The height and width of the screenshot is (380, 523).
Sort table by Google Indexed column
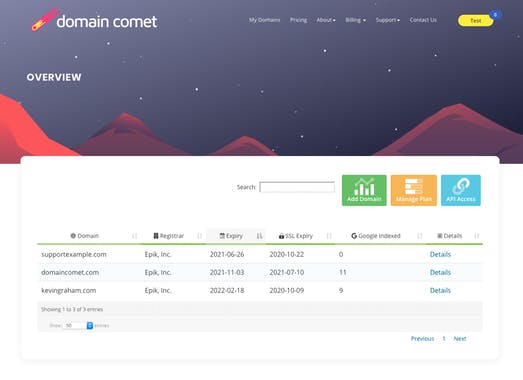(x=380, y=236)
